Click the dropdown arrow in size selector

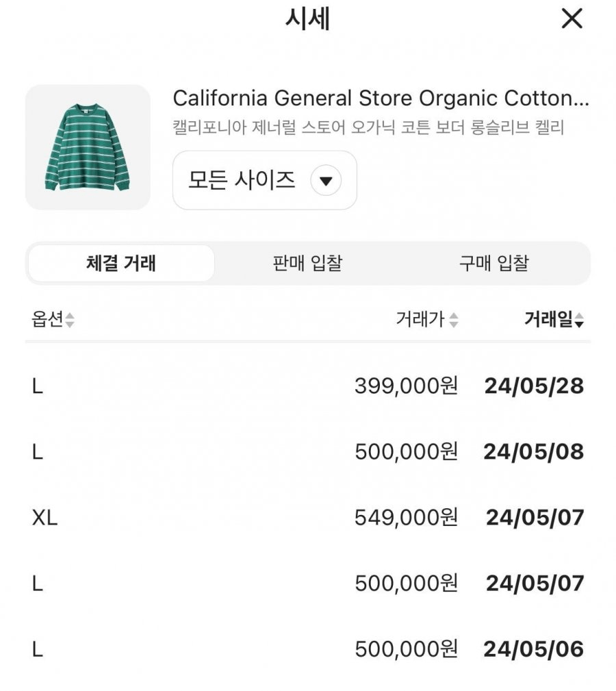pos(326,181)
